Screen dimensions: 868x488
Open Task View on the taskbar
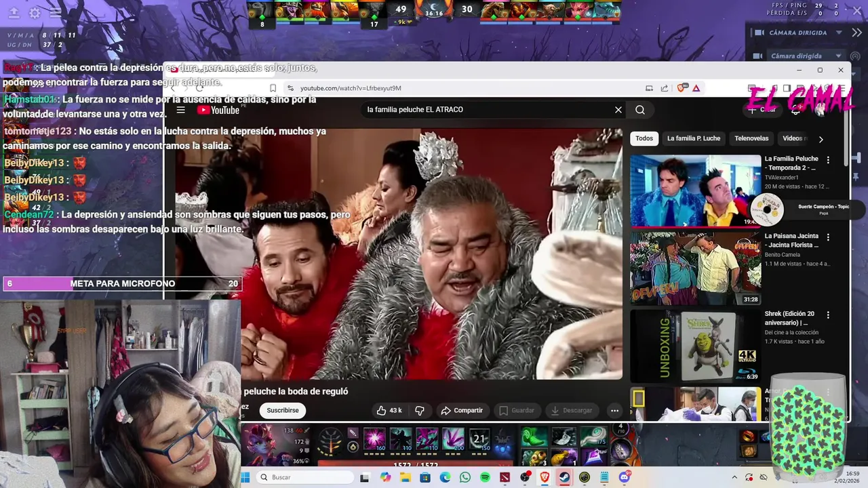tap(365, 477)
